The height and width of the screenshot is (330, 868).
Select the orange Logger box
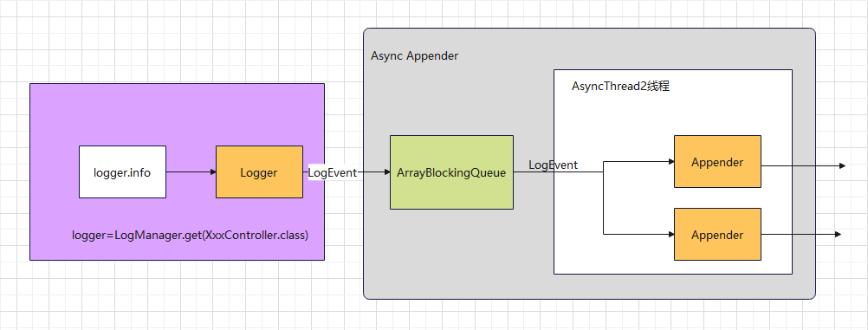pos(259,171)
